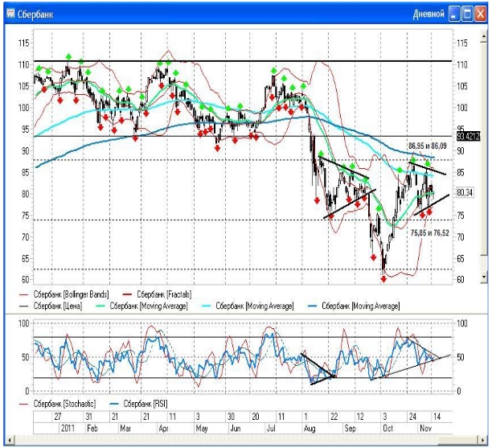Screen dimensions: 492x448
Task: Click the 80,34 current price label
Action: pyautogui.click(x=465, y=192)
